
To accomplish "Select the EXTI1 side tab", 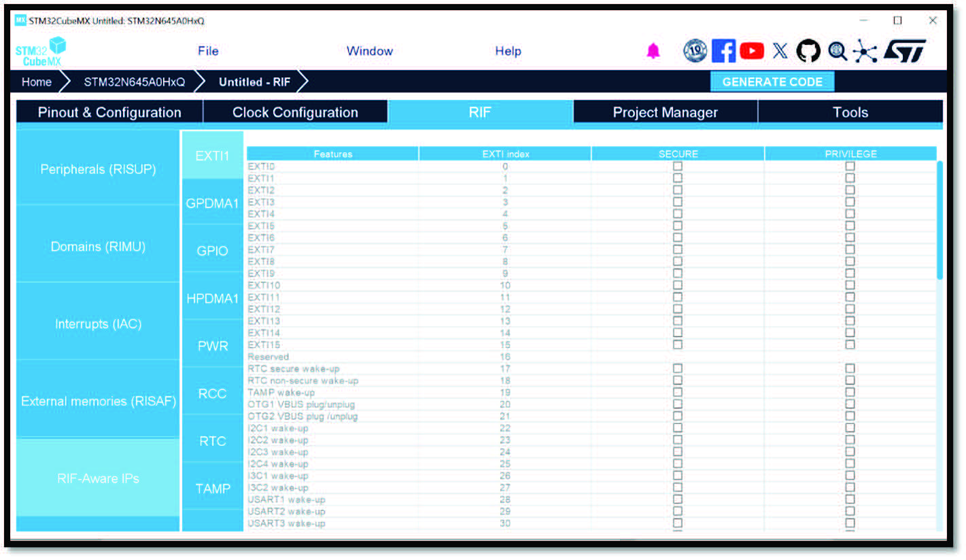I will [213, 156].
